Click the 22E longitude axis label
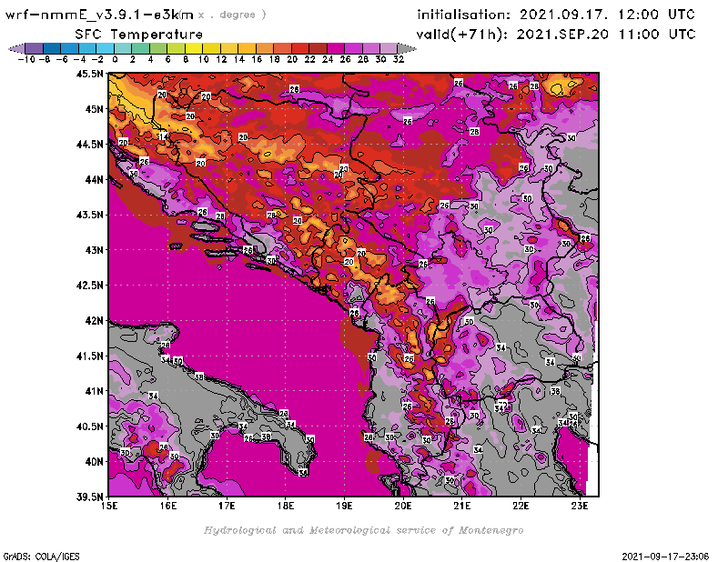The image size is (728, 562). click(521, 506)
